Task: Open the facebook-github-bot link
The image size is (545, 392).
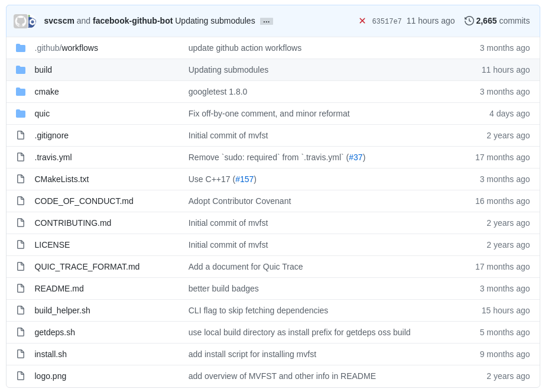Action: coord(134,20)
